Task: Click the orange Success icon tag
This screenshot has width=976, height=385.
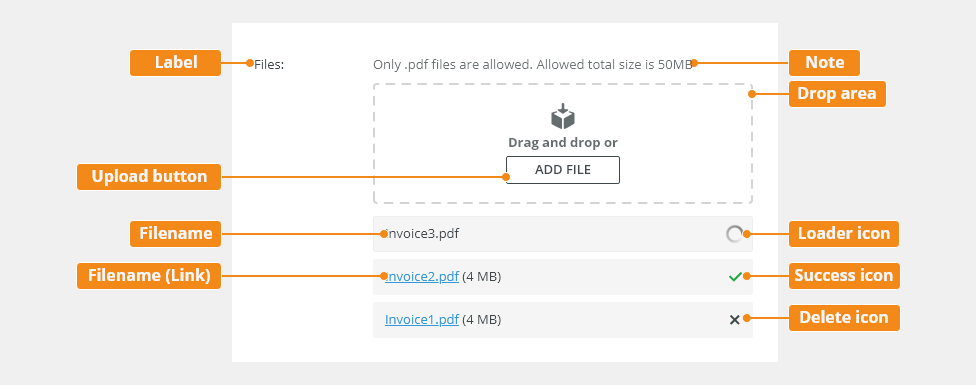Action: tap(844, 276)
